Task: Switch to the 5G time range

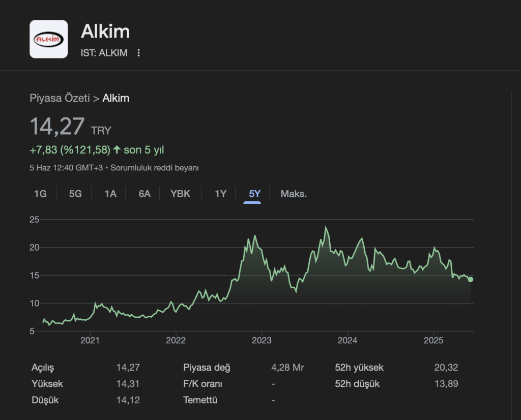Action: click(x=75, y=194)
